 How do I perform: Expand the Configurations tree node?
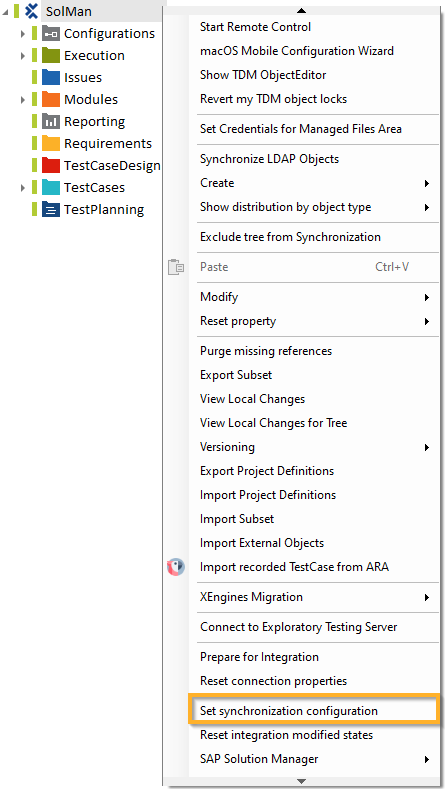[x=23, y=34]
